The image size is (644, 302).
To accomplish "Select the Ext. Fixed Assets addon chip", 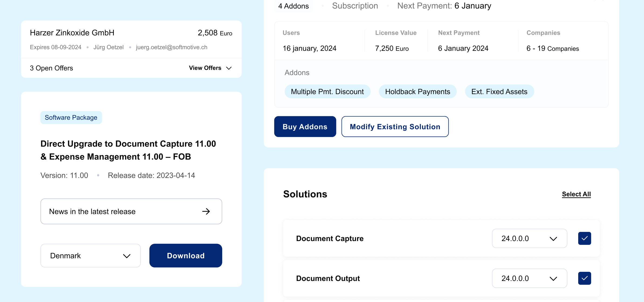I will 499,92.
